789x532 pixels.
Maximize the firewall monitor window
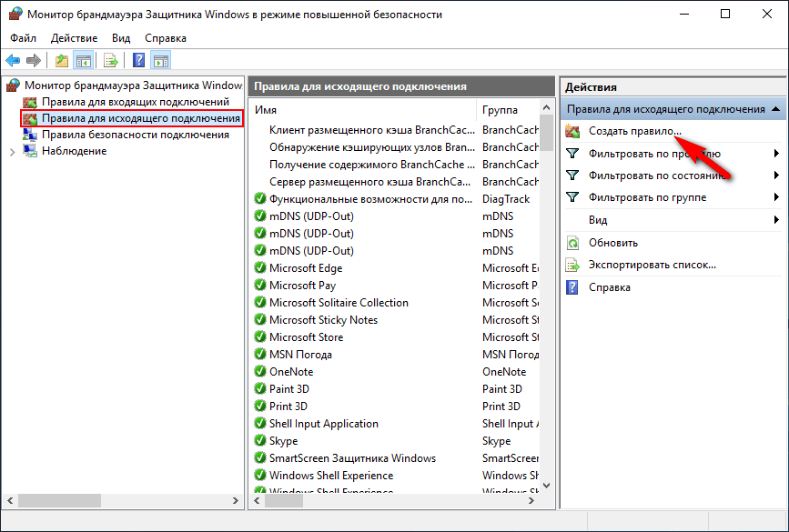(x=725, y=14)
